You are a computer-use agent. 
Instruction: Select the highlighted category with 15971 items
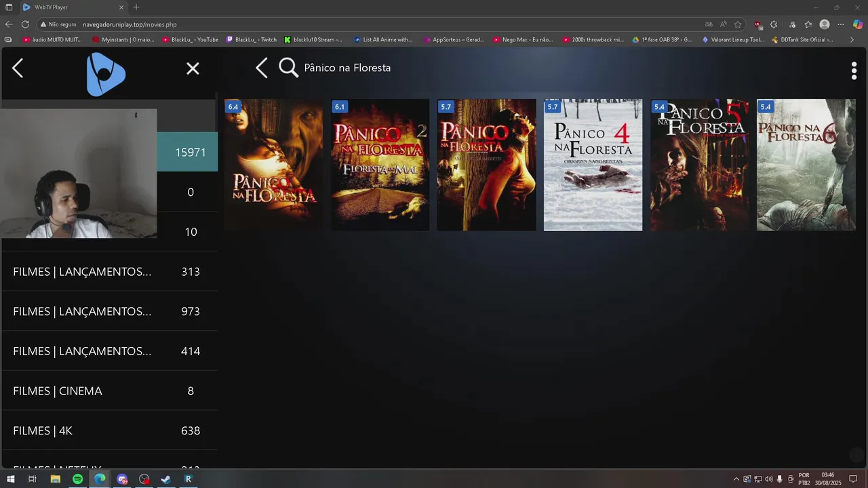(187, 152)
